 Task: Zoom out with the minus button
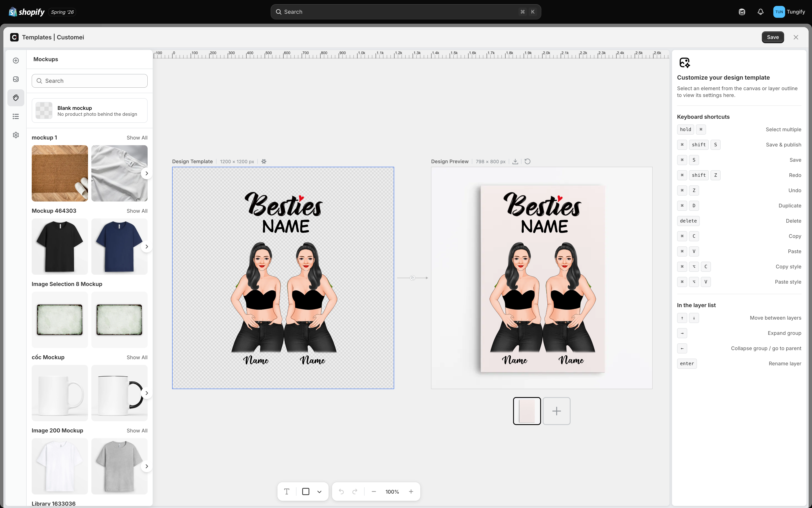point(374,491)
